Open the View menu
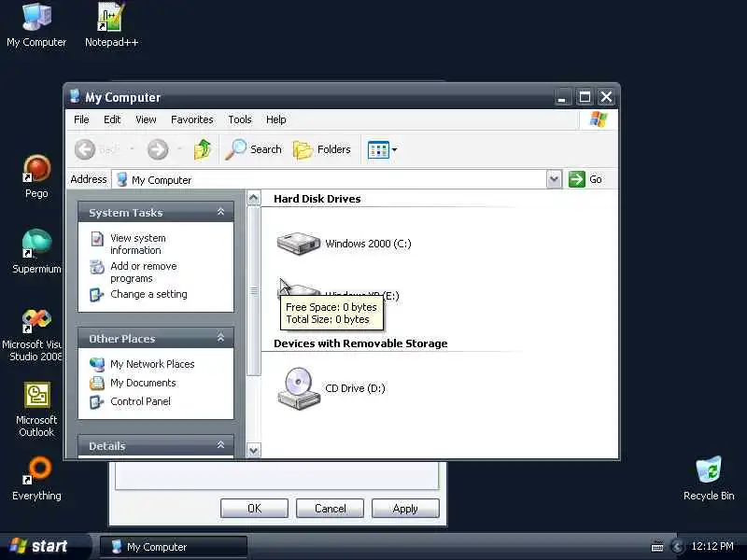Screen dimensions: 747x560 point(146,119)
